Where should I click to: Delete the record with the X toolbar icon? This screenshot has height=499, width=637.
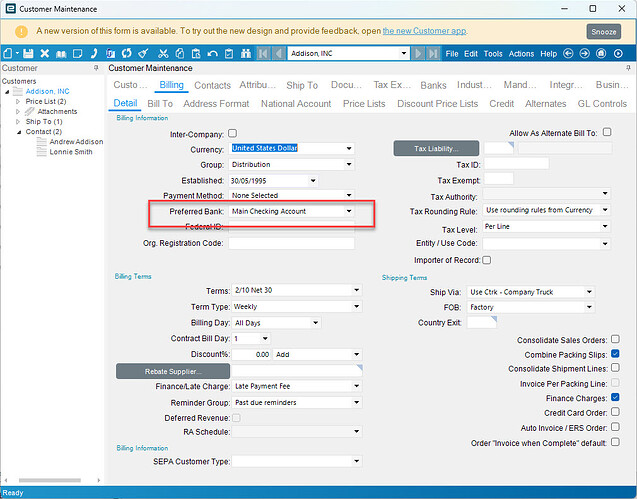point(45,53)
